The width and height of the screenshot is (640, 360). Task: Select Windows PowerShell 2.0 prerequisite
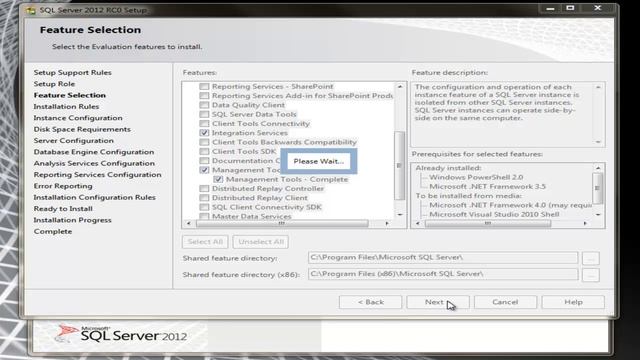click(476, 177)
